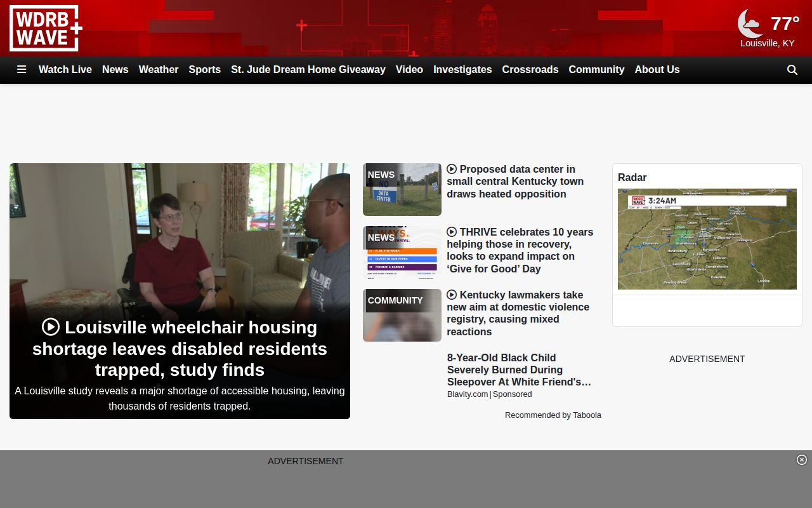Click the Louisville, KY location label
This screenshot has height=508, width=812.
pyautogui.click(x=768, y=43)
